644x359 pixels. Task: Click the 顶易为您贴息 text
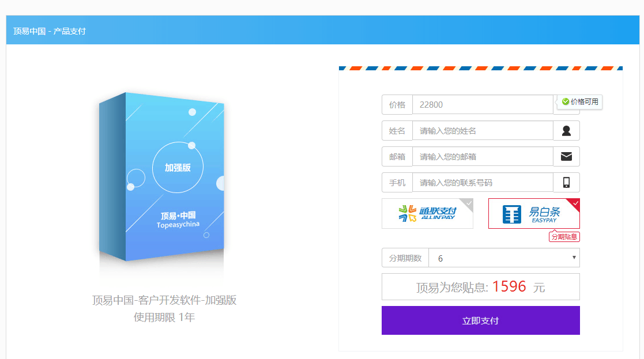coord(452,287)
